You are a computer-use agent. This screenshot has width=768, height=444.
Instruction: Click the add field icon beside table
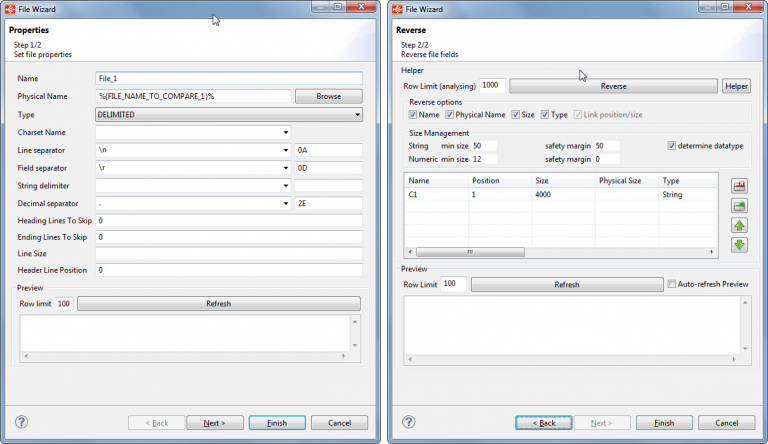[x=739, y=205]
